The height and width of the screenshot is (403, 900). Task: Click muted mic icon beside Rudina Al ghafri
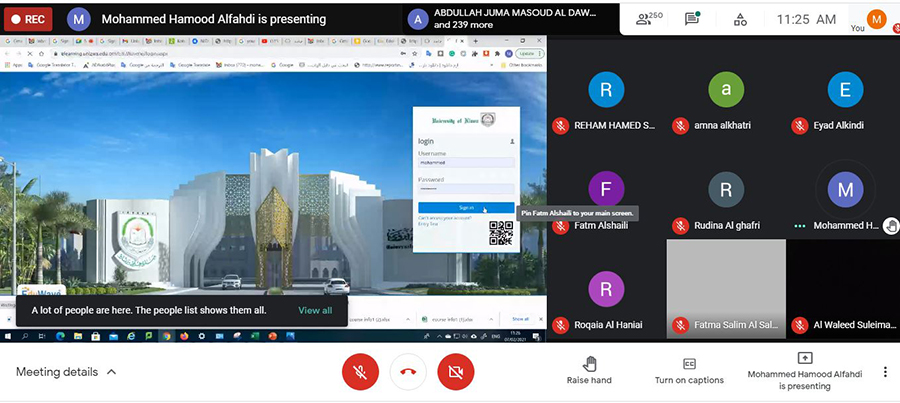tap(680, 226)
